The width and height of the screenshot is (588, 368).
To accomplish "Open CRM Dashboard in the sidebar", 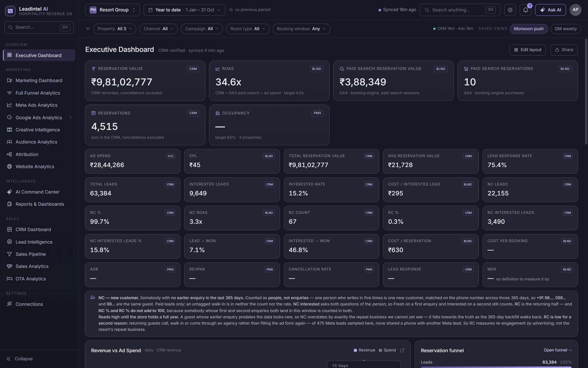I will coord(39,229).
